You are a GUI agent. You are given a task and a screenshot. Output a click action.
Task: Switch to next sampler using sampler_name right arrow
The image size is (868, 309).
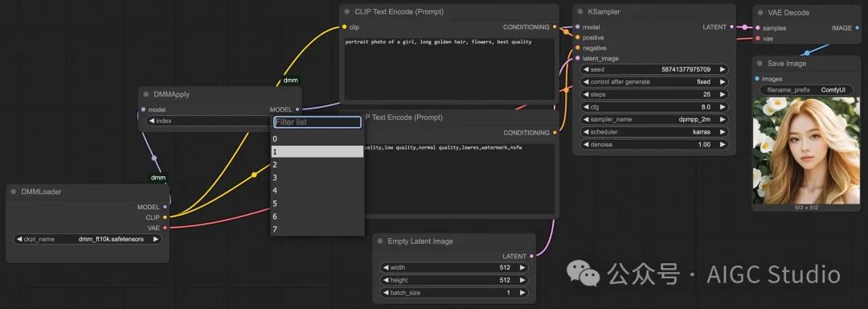722,120
